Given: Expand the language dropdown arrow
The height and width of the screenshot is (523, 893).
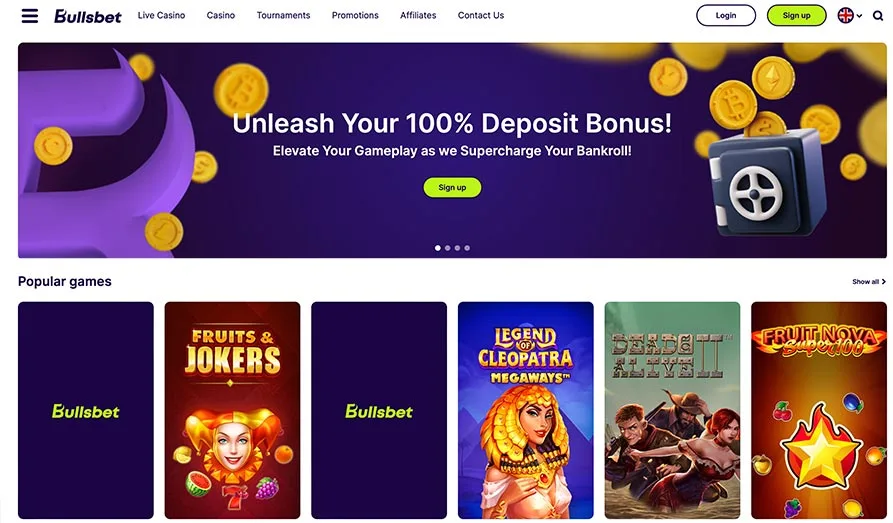Looking at the screenshot, I should [859, 16].
